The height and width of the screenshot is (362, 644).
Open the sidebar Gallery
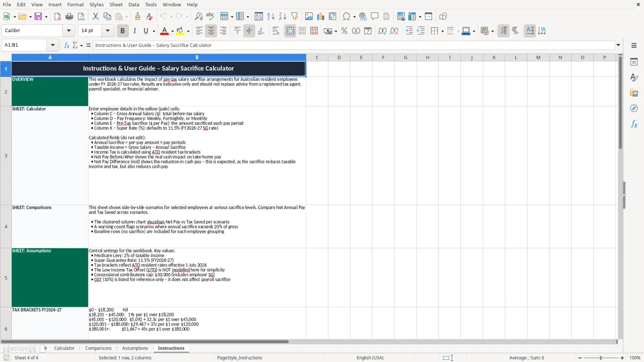click(634, 93)
